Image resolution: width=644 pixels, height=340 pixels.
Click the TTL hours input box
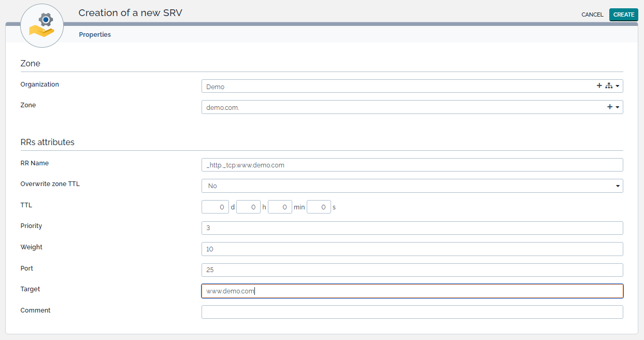[x=248, y=207]
